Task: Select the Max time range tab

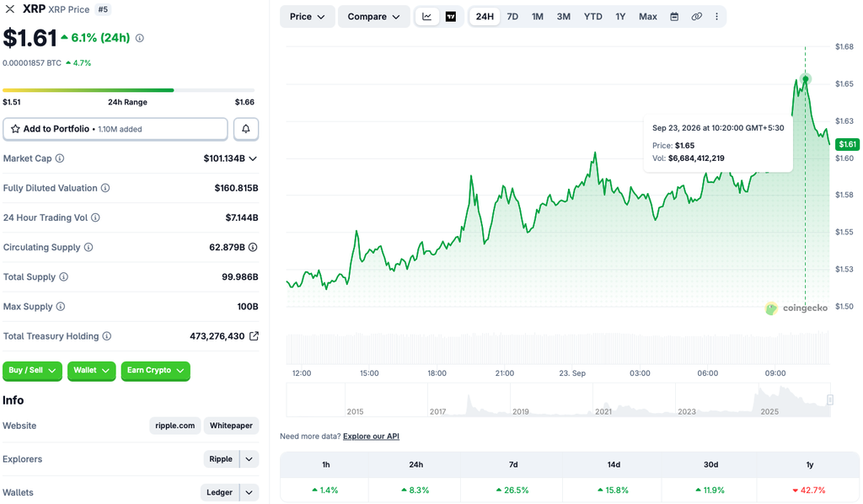Action: [648, 17]
